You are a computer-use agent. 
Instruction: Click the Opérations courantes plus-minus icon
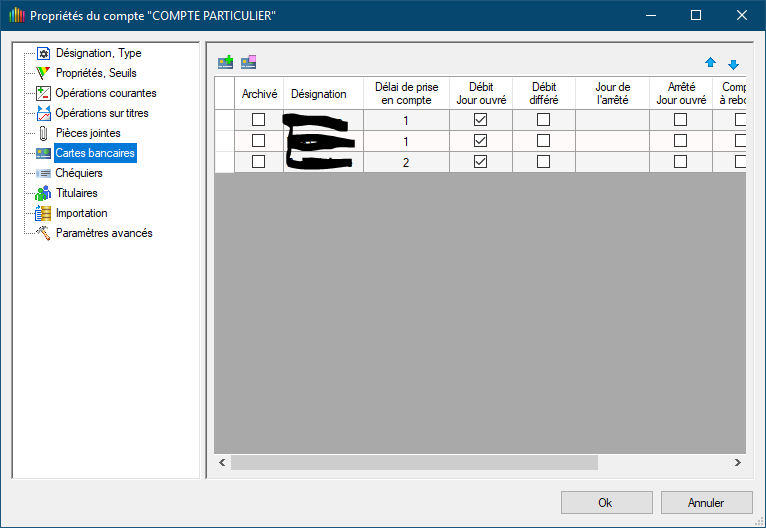(43, 93)
